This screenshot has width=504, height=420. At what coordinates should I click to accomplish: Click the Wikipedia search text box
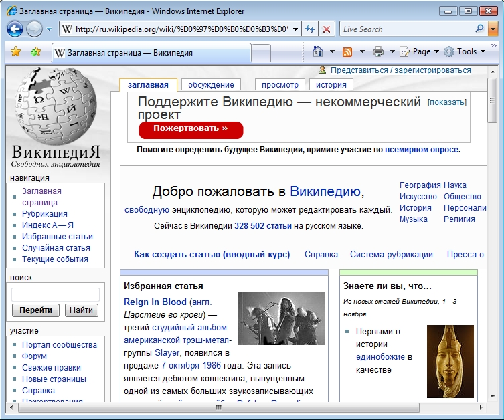pos(56,294)
